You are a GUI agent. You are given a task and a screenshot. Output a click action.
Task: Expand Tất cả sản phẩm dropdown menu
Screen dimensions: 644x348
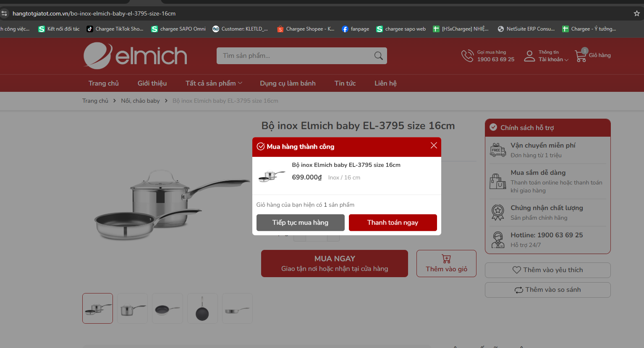(214, 83)
